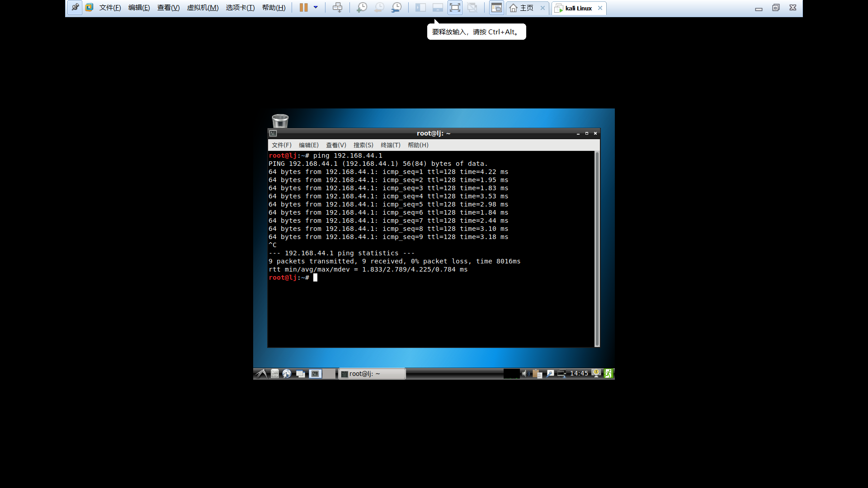
Task: Open terminal 搜索(S) menu
Action: tap(363, 145)
